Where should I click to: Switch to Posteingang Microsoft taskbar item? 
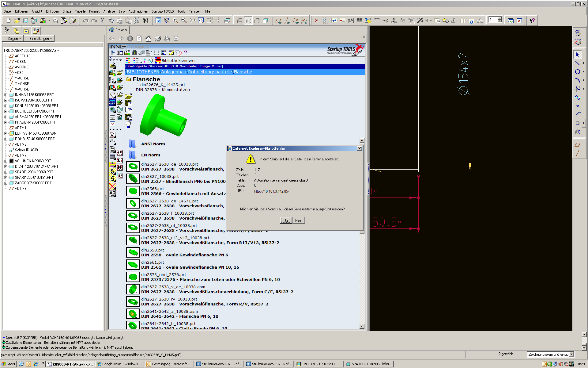(x=169, y=364)
